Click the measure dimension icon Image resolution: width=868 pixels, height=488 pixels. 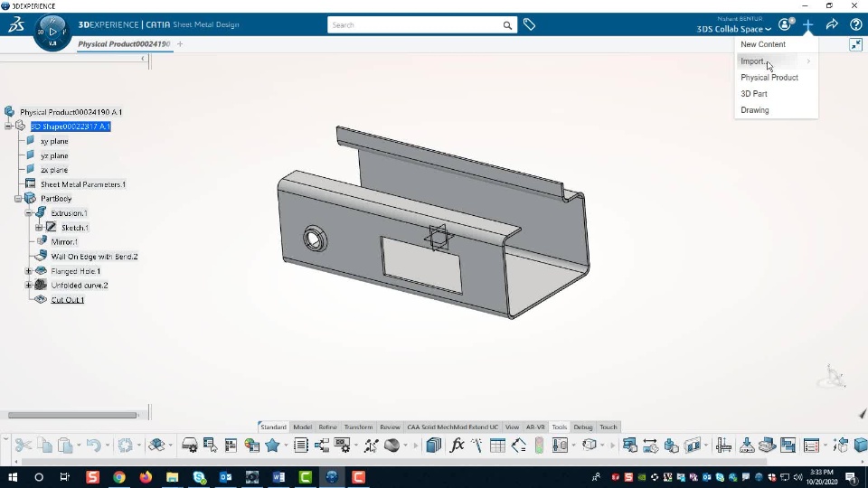click(x=723, y=445)
